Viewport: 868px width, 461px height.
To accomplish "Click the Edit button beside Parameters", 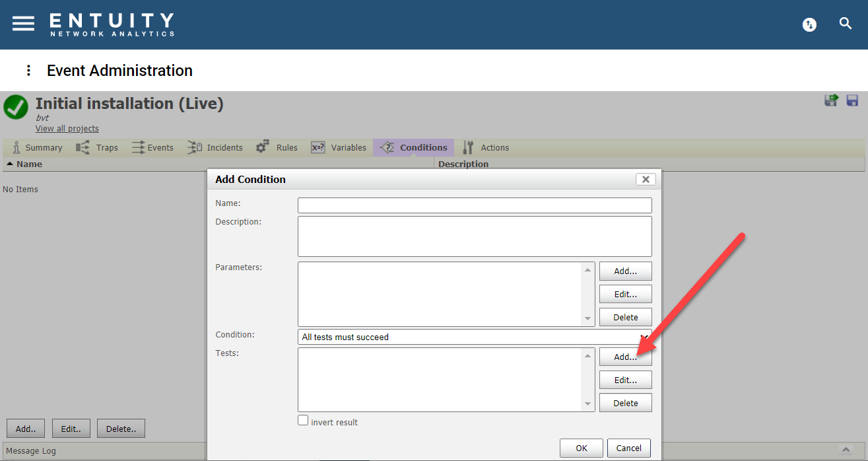I will click(x=625, y=294).
